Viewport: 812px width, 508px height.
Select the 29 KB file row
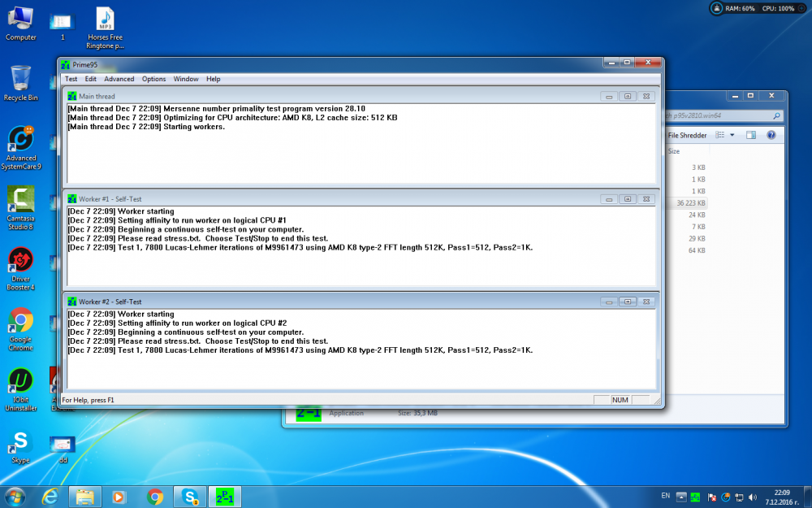687,238
